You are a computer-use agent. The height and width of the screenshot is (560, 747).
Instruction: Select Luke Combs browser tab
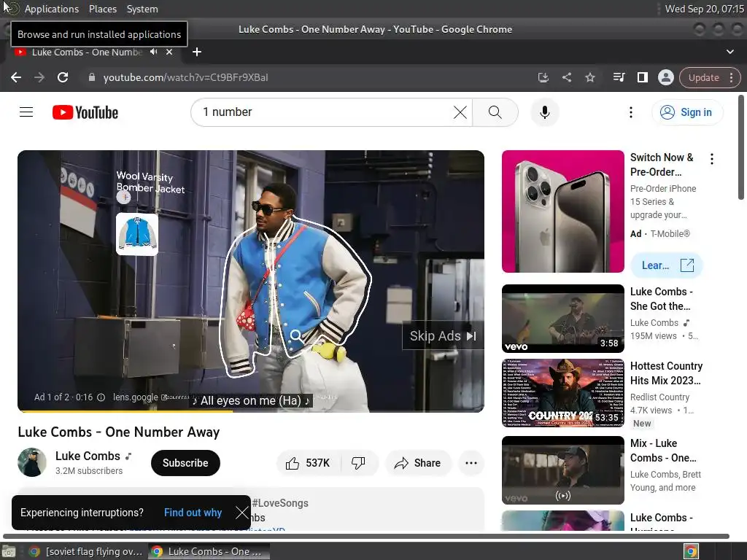[x=88, y=52]
